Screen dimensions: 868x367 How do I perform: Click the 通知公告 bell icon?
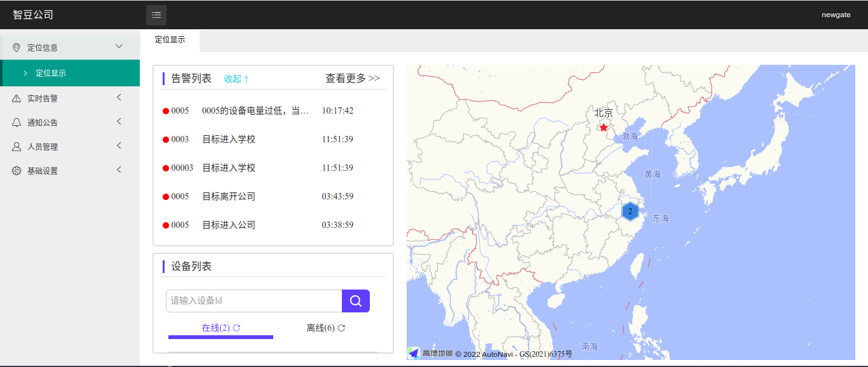[x=17, y=123]
